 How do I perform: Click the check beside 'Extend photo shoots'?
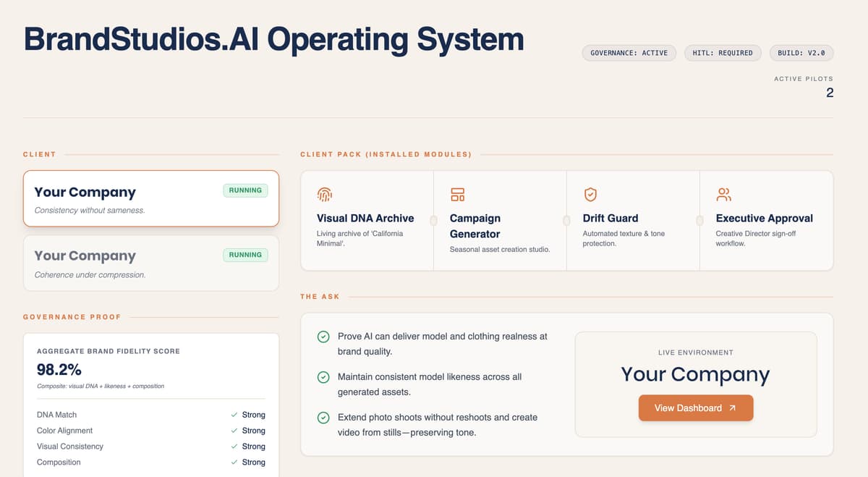[x=323, y=418]
